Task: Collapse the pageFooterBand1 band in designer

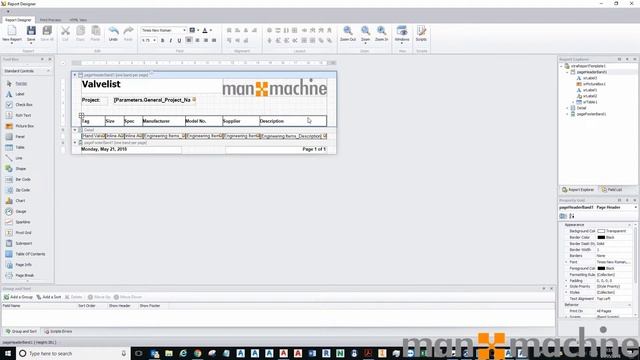Action: (x=75, y=143)
